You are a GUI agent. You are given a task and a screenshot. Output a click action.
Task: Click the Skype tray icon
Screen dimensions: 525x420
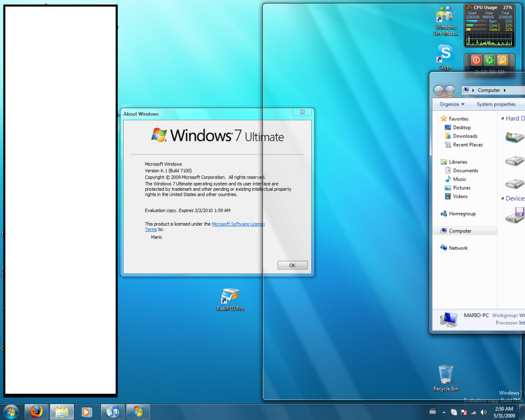(454, 412)
